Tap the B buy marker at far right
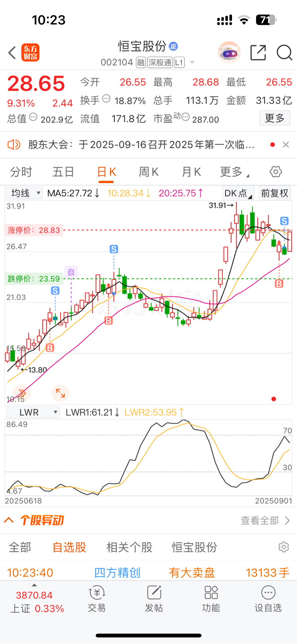The height and width of the screenshot is (644, 297). [279, 284]
